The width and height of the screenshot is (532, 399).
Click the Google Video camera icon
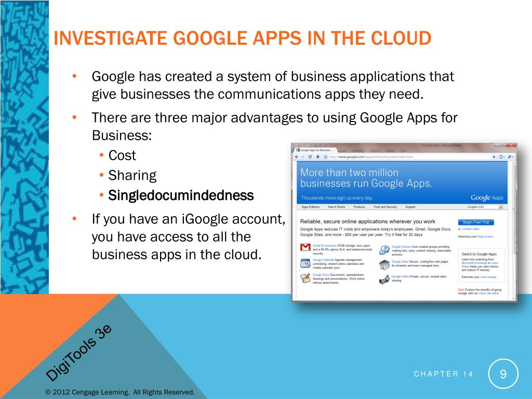point(384,280)
